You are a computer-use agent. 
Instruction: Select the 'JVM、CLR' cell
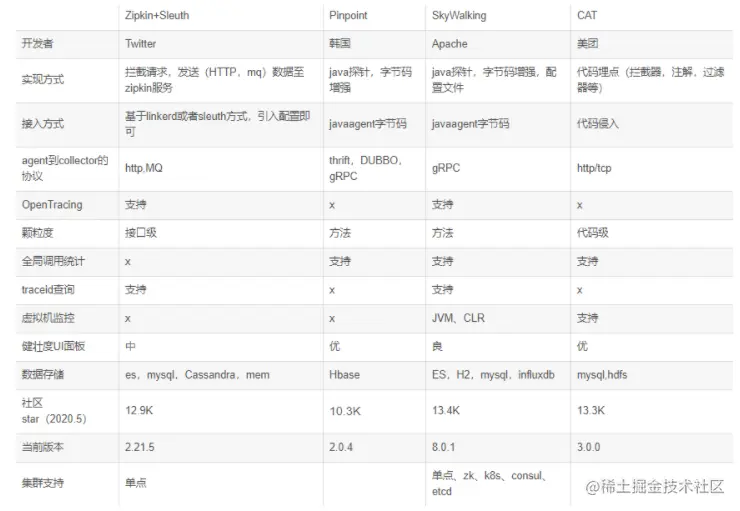tap(458, 318)
